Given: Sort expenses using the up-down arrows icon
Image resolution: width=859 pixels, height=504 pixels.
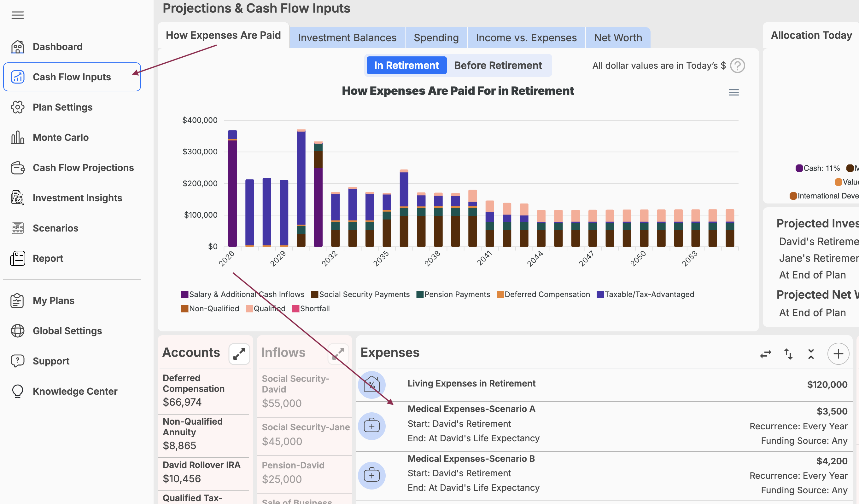Looking at the screenshot, I should pyautogui.click(x=788, y=354).
